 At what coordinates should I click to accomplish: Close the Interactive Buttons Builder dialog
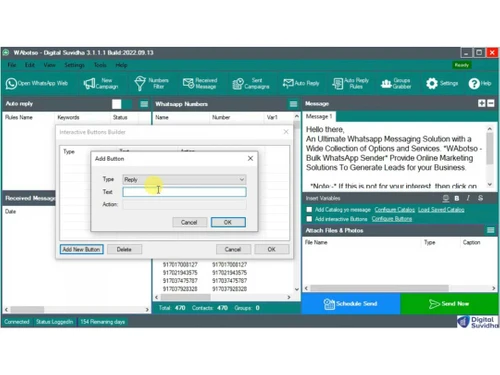286,132
